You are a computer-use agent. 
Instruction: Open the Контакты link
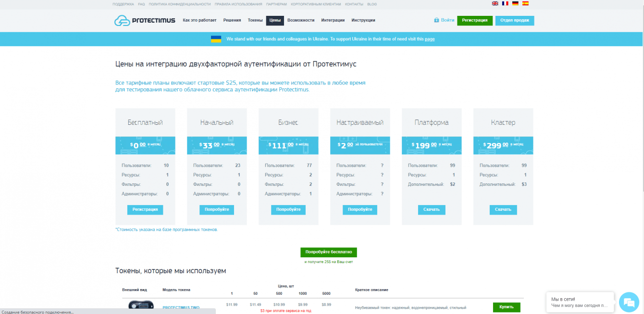pos(354,4)
